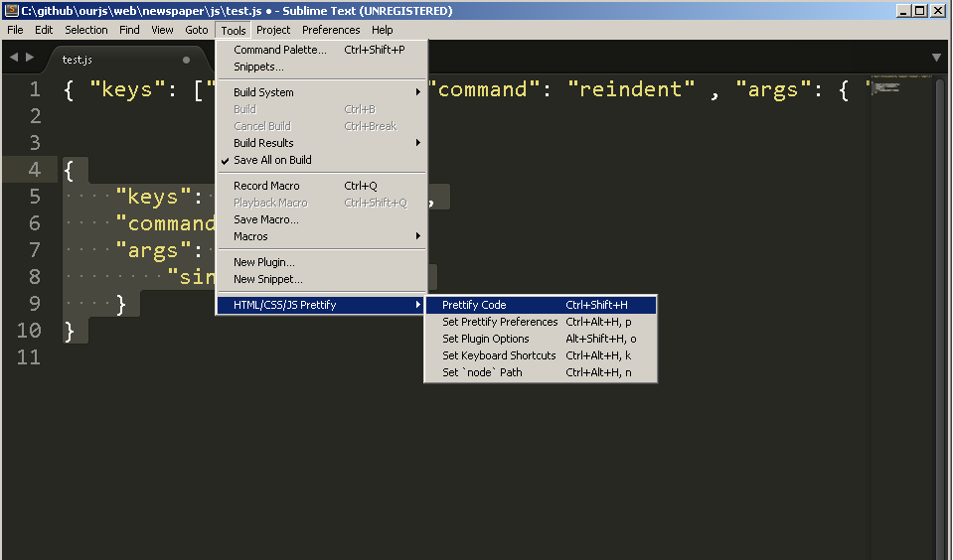Click line number 11 in gutter
This screenshot has height=560, width=953.
point(29,356)
